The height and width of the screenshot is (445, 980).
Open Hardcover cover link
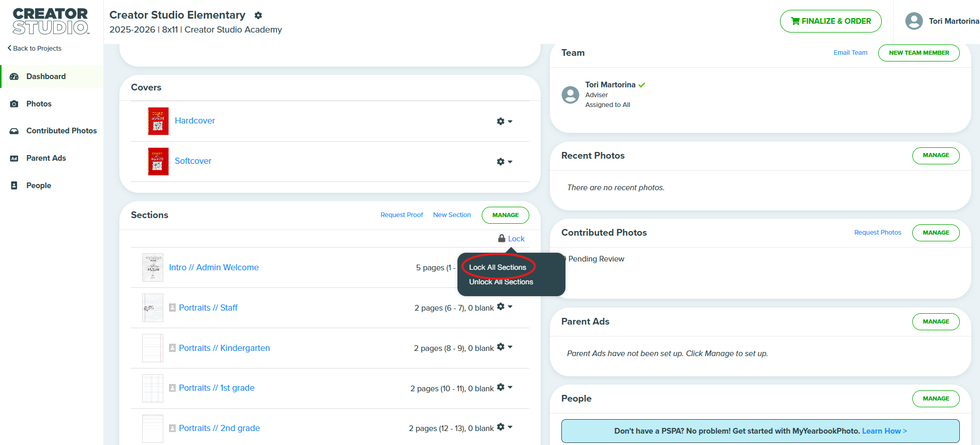click(195, 120)
